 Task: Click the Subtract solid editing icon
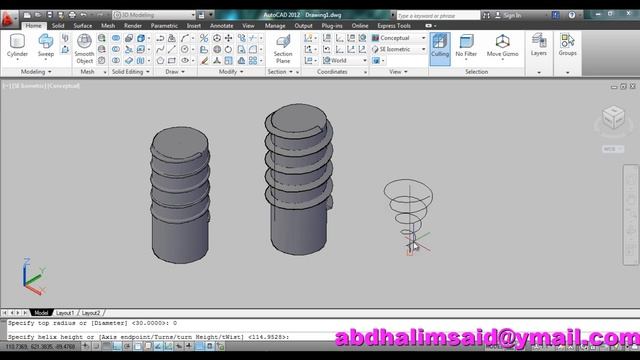coord(116,49)
